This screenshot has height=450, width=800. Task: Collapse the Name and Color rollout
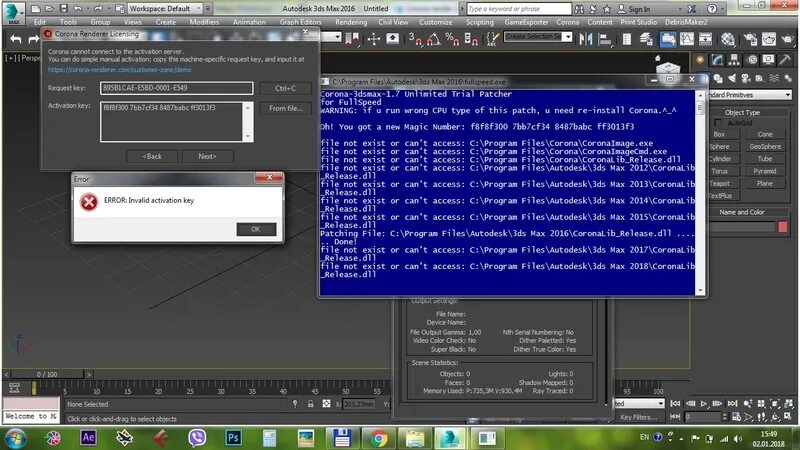tap(742, 212)
